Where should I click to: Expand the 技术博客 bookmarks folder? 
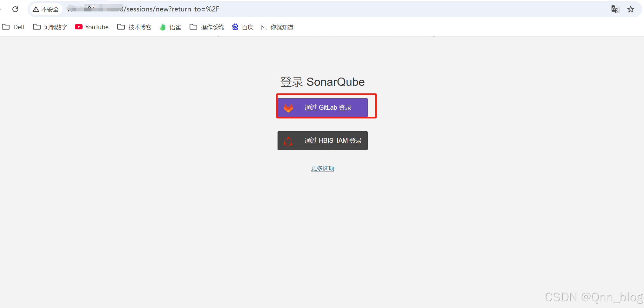[134, 27]
